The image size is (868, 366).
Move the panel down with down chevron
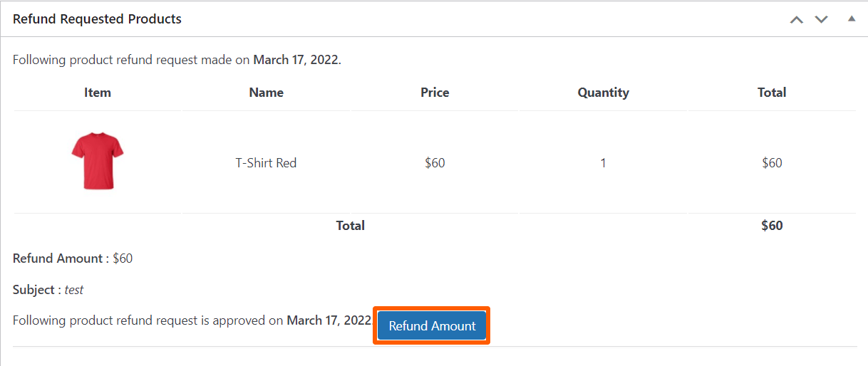click(x=821, y=19)
